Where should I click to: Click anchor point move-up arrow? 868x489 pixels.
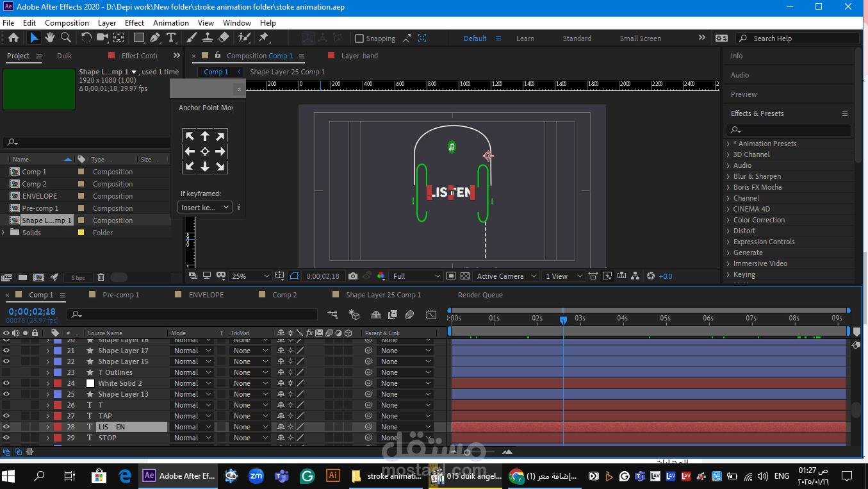pos(205,136)
